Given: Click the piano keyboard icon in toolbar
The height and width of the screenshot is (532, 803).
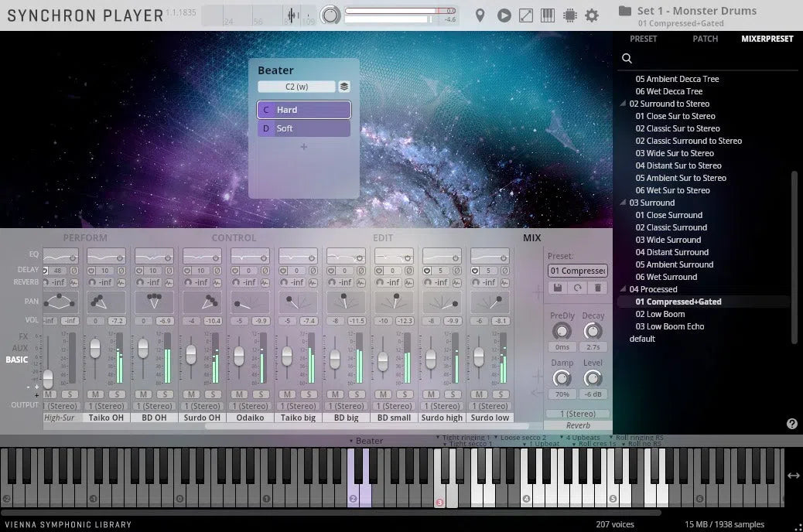Looking at the screenshot, I should click(x=548, y=15).
